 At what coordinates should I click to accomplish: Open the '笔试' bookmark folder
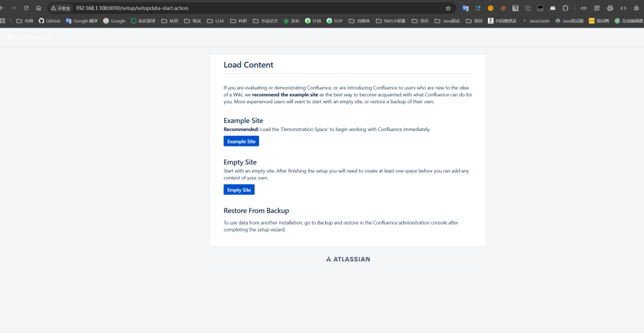click(192, 21)
